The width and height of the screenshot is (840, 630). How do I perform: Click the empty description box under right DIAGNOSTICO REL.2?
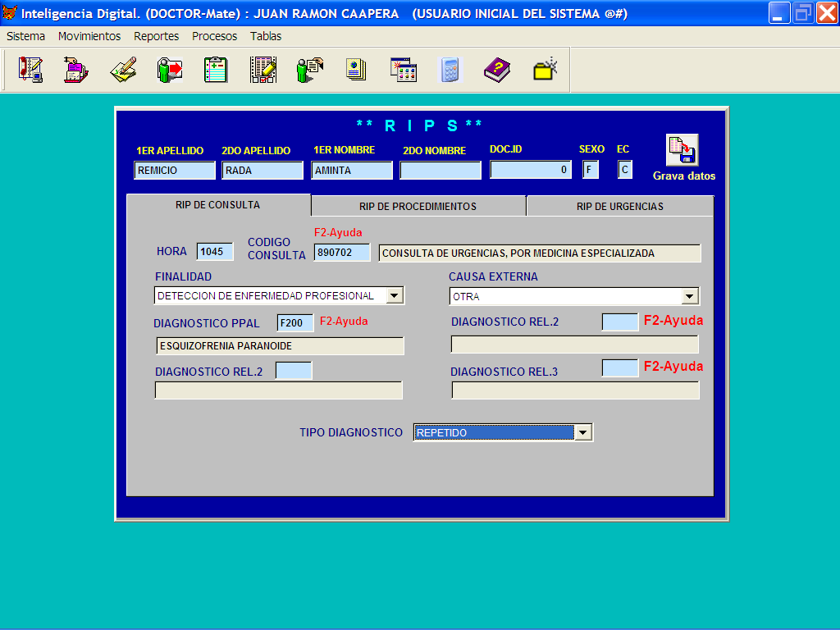point(575,345)
